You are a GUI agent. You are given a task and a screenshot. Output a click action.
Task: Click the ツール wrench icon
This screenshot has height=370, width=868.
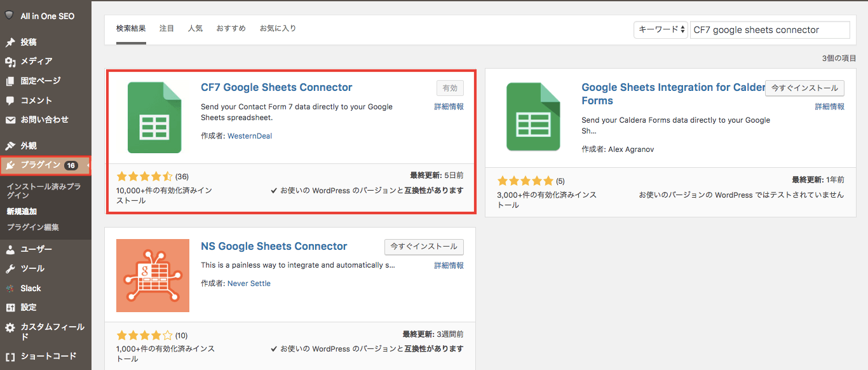point(10,269)
